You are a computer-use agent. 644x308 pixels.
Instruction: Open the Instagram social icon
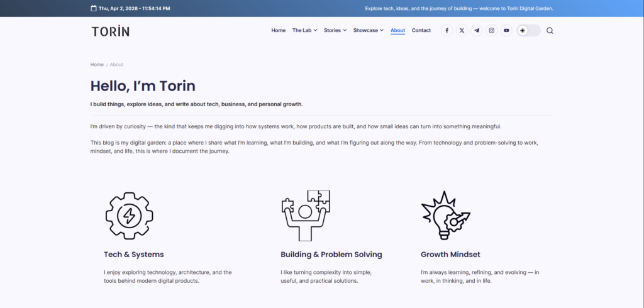492,30
